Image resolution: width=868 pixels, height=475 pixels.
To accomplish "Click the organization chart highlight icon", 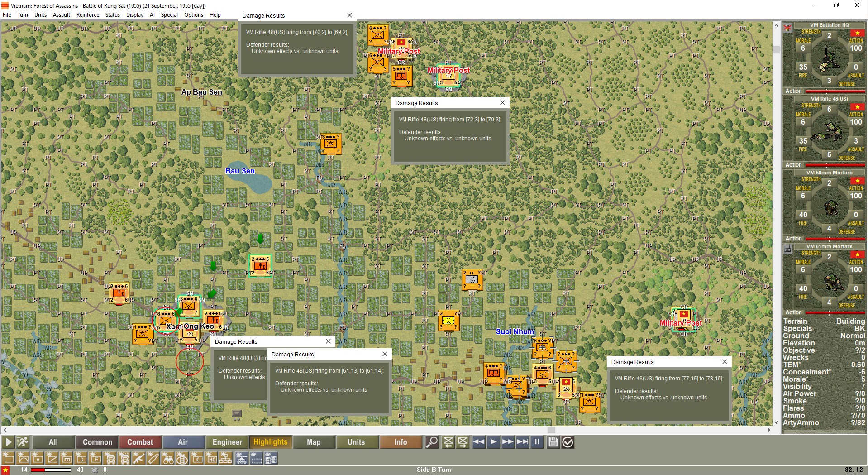I will tap(225, 458).
